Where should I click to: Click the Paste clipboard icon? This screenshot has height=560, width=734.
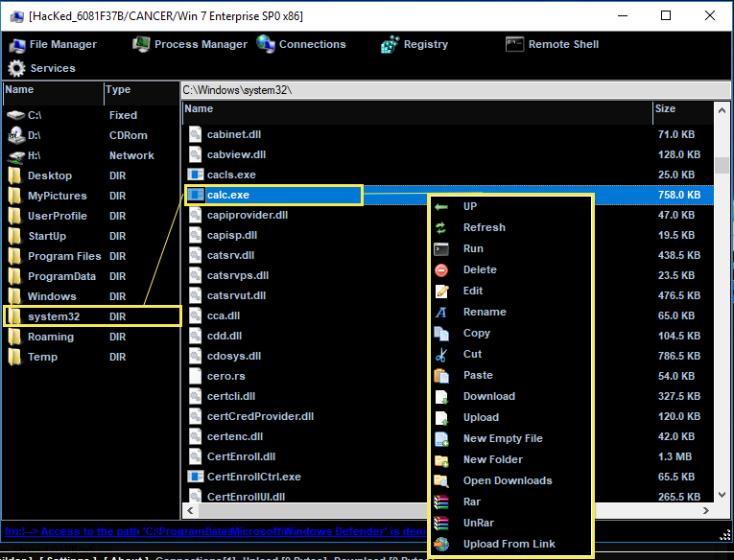(441, 375)
